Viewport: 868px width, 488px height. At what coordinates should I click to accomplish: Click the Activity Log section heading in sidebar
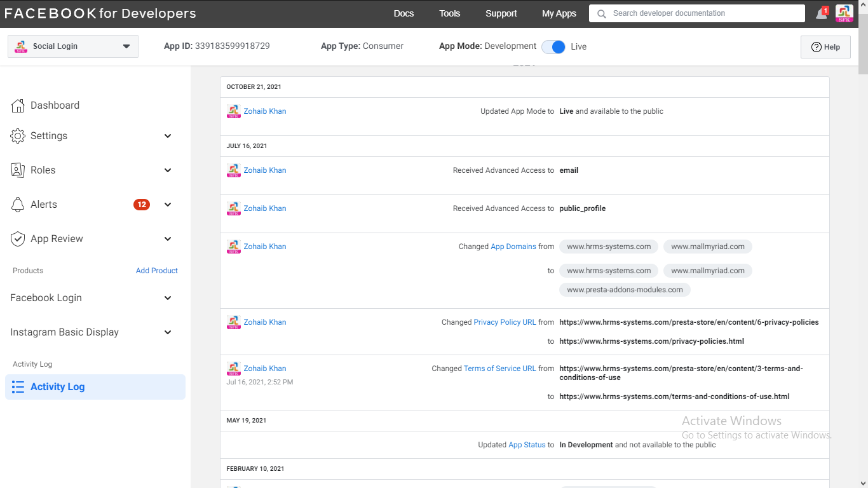click(x=32, y=364)
